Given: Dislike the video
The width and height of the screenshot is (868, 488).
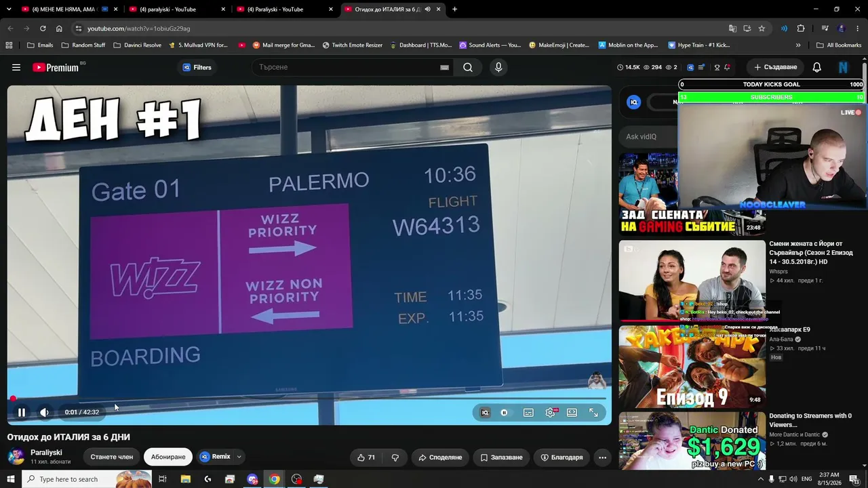Looking at the screenshot, I should coord(395,457).
